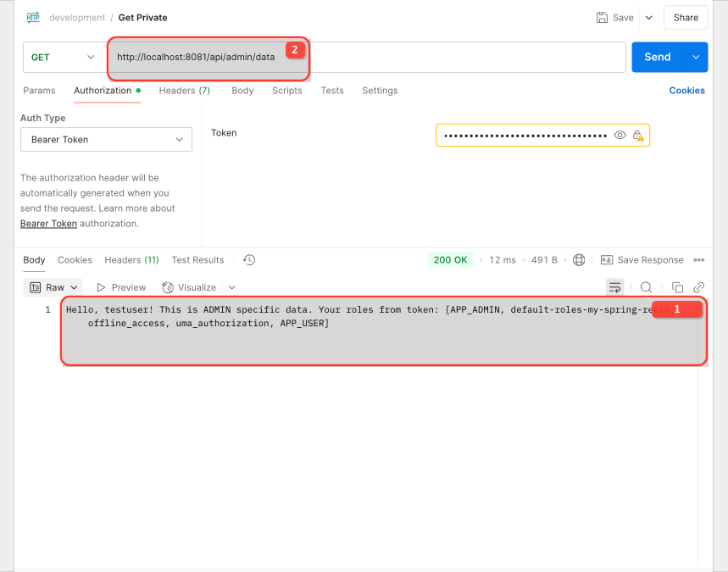Expand the Visualize view dropdown arrow
The width and height of the screenshot is (728, 572).
pos(231,286)
